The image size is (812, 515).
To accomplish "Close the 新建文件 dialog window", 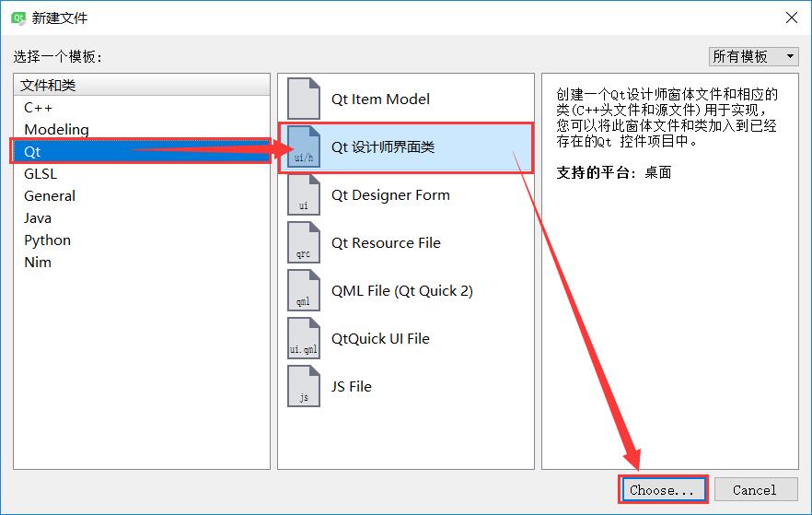I will 790,18.
